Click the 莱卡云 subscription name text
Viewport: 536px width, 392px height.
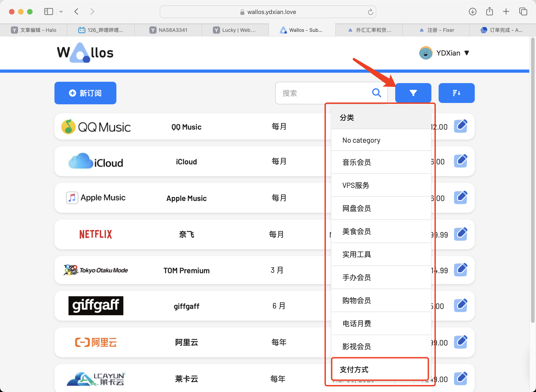pos(186,379)
